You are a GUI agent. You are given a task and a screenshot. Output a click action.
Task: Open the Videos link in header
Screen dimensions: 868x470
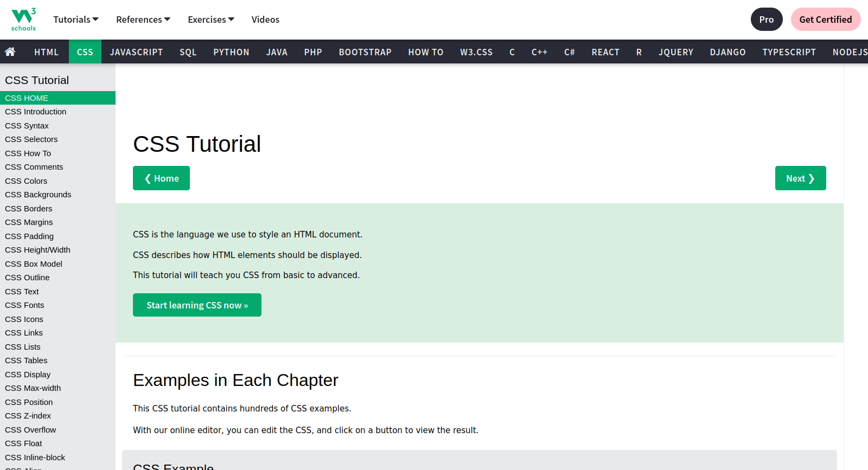[x=265, y=20]
